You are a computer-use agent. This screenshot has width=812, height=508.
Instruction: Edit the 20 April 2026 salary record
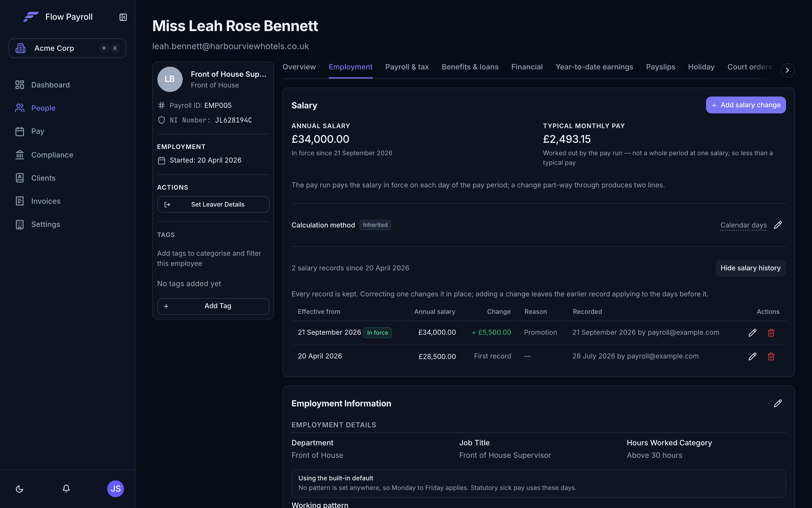tap(752, 356)
